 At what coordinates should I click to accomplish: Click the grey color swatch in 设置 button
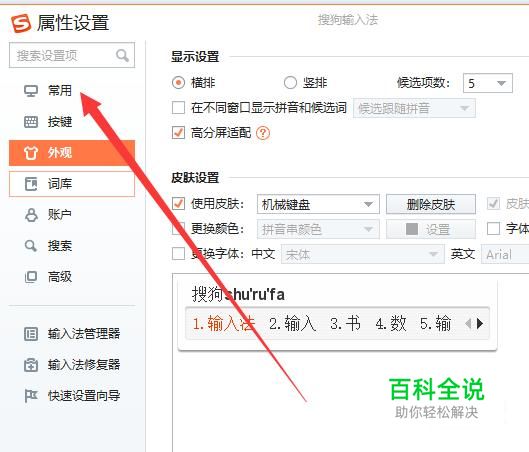412,229
